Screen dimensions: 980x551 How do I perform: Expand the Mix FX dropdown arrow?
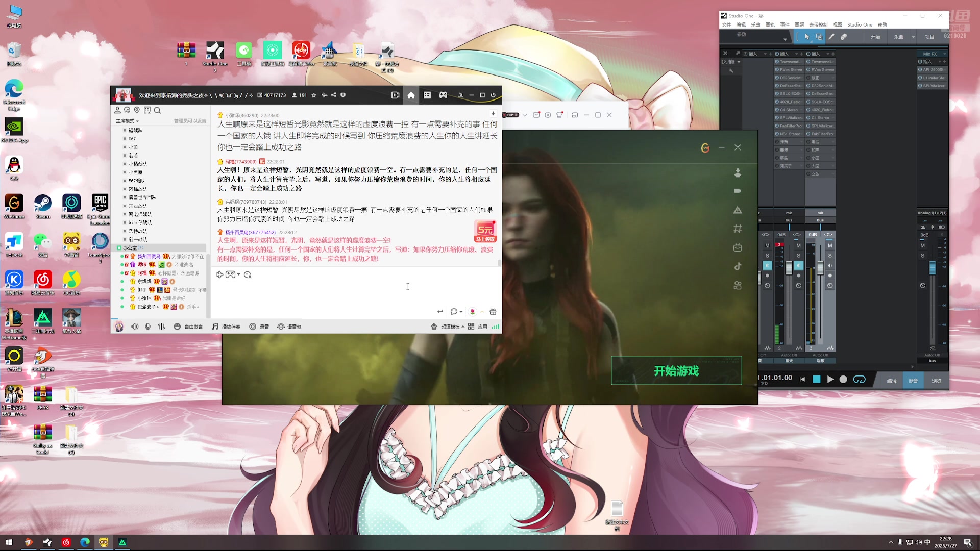pos(944,54)
